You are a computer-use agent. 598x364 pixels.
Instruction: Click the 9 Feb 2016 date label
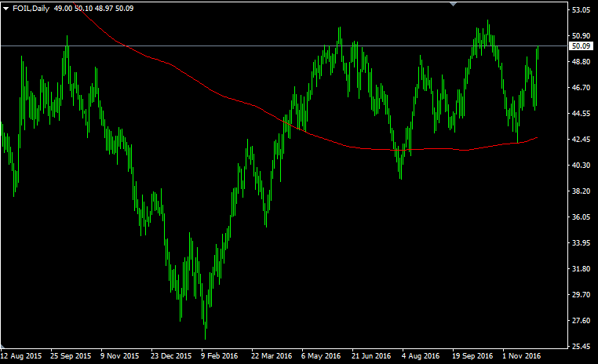point(219,356)
